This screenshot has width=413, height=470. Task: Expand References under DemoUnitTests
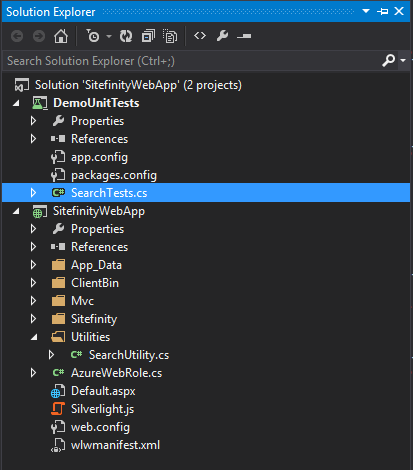coord(33,139)
